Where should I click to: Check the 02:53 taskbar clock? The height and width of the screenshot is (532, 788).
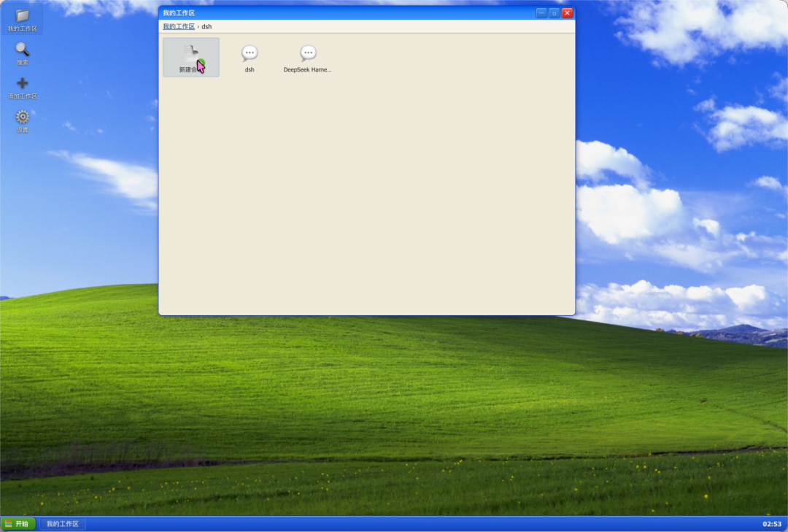point(772,524)
